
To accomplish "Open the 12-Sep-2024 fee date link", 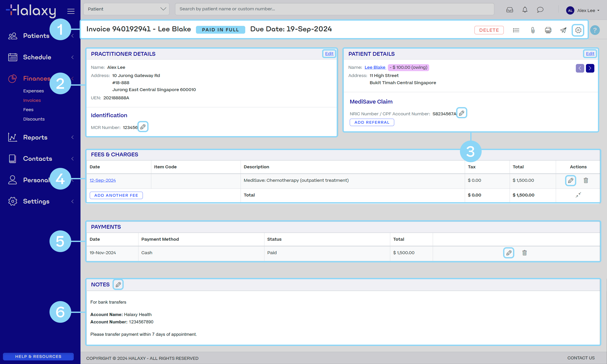I will point(102,180).
